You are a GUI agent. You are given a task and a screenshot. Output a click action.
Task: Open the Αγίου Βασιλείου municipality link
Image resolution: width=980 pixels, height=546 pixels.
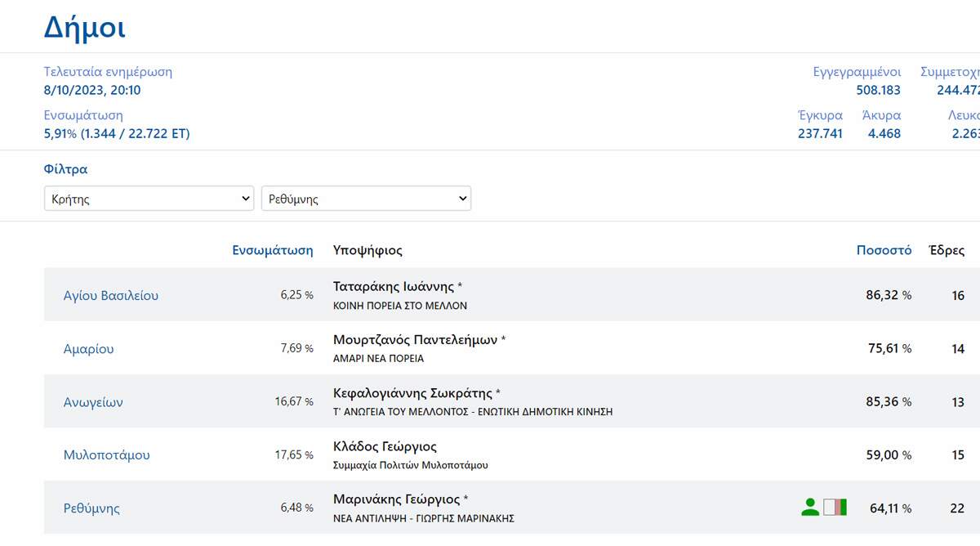click(111, 296)
